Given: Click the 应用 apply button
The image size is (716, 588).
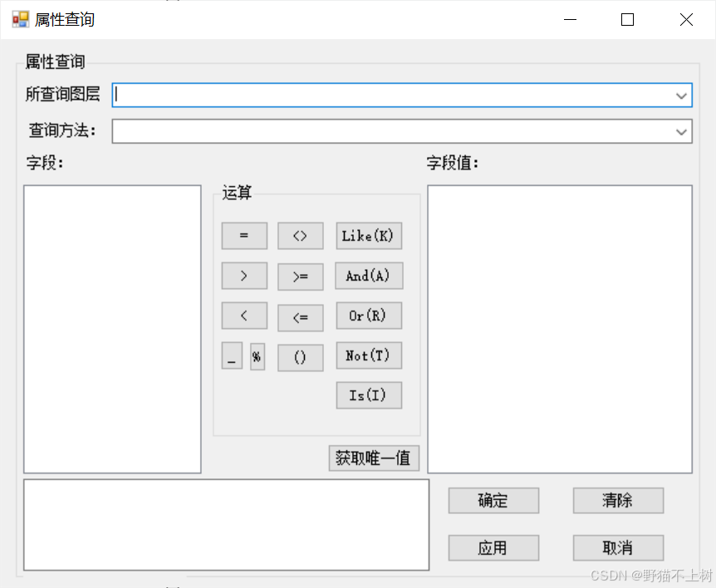Looking at the screenshot, I should point(493,547).
